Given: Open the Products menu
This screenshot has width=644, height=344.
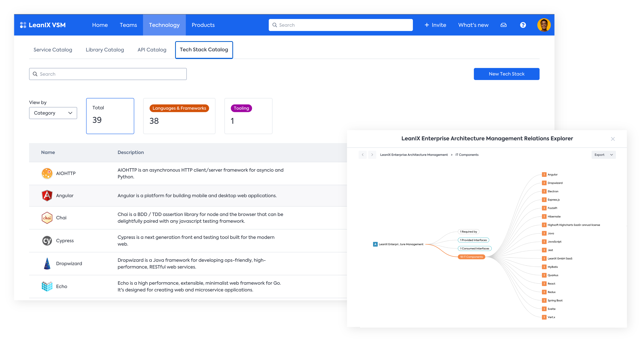Looking at the screenshot, I should (203, 25).
